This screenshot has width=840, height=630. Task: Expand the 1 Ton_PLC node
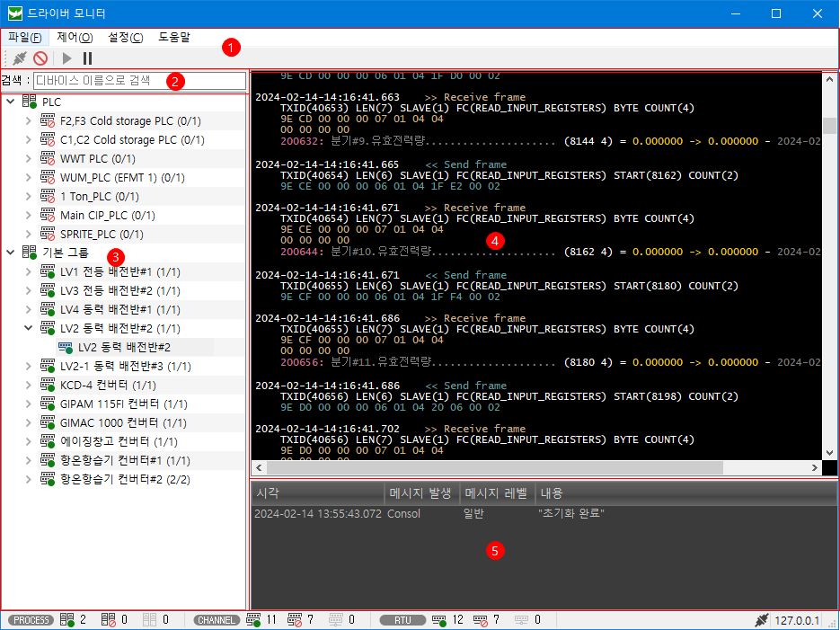(x=29, y=197)
